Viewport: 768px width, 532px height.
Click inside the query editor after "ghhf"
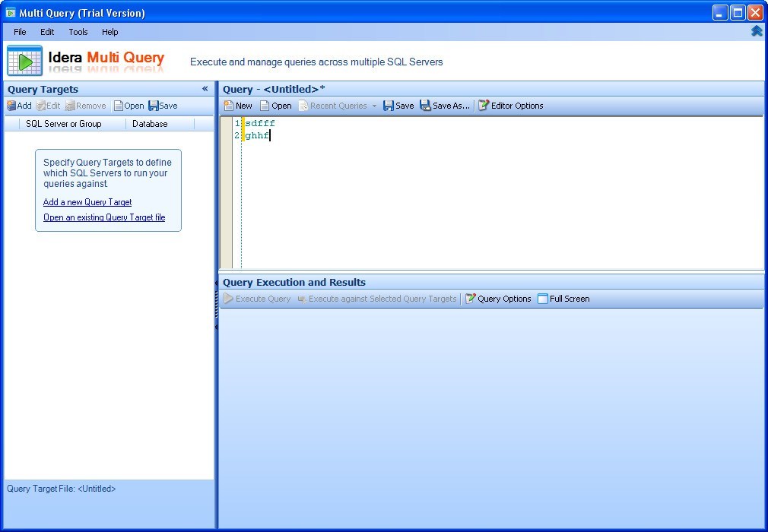coord(271,135)
